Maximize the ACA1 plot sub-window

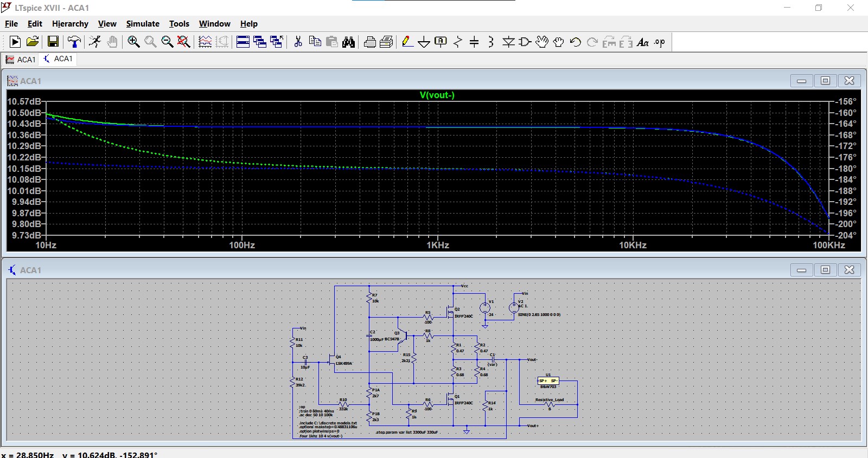click(826, 81)
